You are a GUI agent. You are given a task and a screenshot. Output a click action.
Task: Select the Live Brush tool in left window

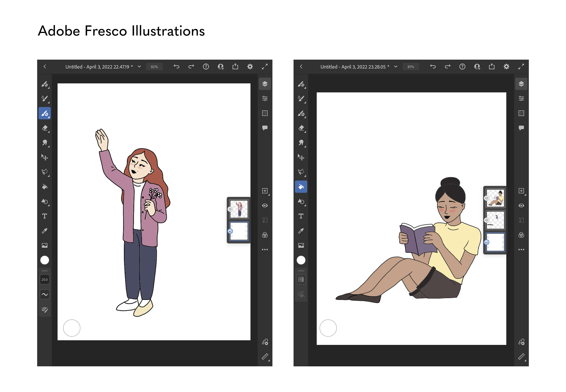pyautogui.click(x=45, y=99)
